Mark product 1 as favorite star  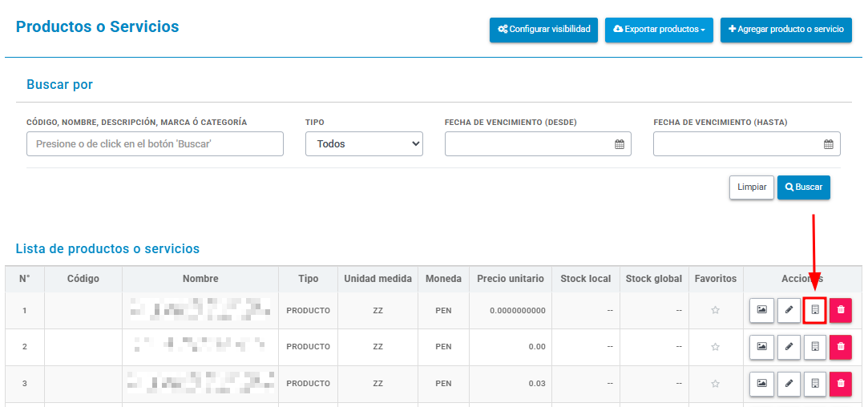pyautogui.click(x=715, y=311)
